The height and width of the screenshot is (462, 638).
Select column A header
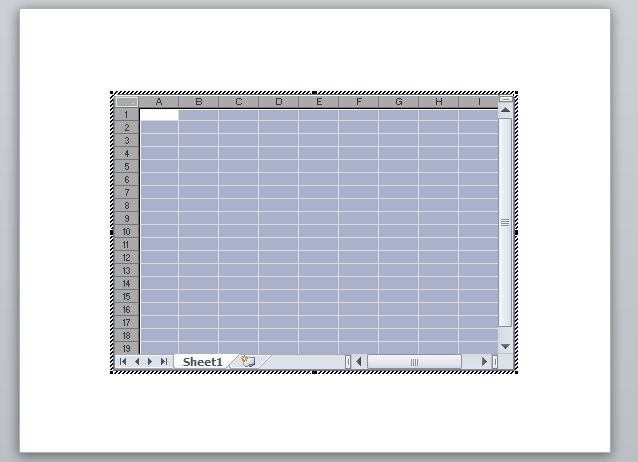point(159,101)
